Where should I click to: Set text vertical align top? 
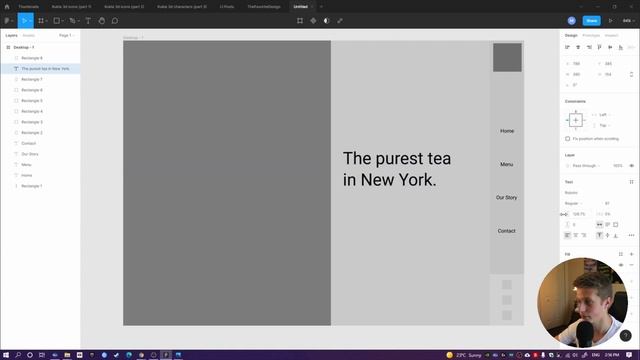(599, 235)
